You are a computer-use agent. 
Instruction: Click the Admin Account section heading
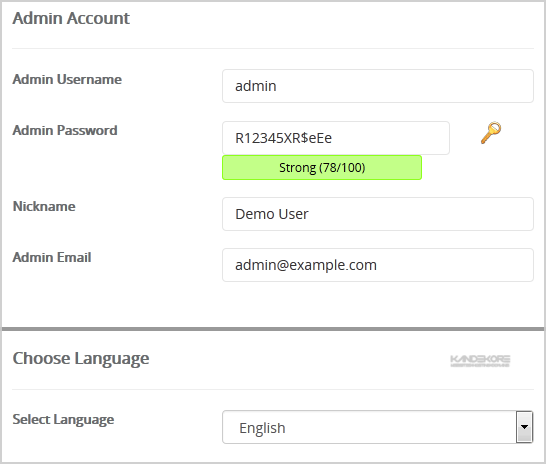tap(71, 18)
